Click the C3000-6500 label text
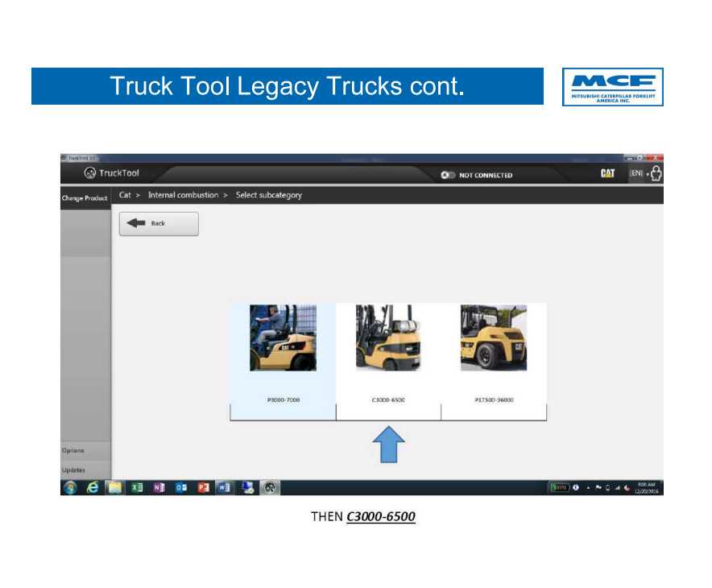Image resolution: width=712 pixels, height=588 pixels. [388, 400]
